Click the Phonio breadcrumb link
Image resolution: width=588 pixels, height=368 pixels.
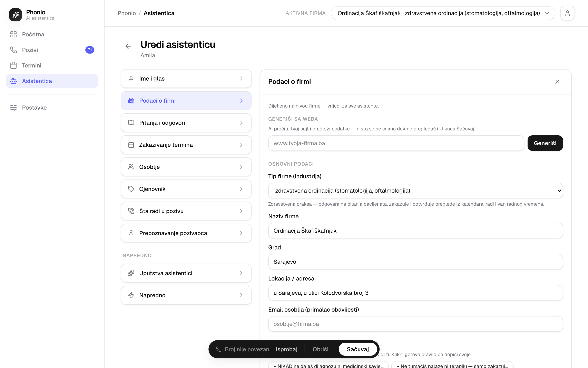pyautogui.click(x=127, y=13)
